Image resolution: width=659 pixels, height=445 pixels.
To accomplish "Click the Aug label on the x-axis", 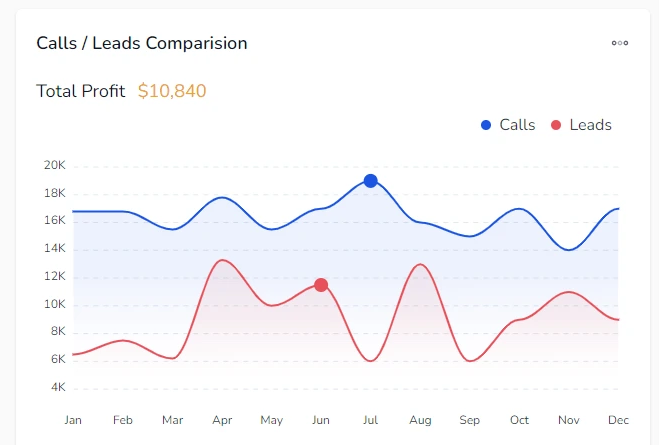I will click(420, 420).
